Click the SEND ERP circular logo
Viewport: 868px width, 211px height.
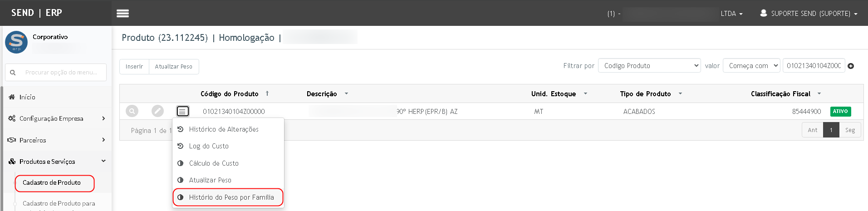tap(16, 42)
